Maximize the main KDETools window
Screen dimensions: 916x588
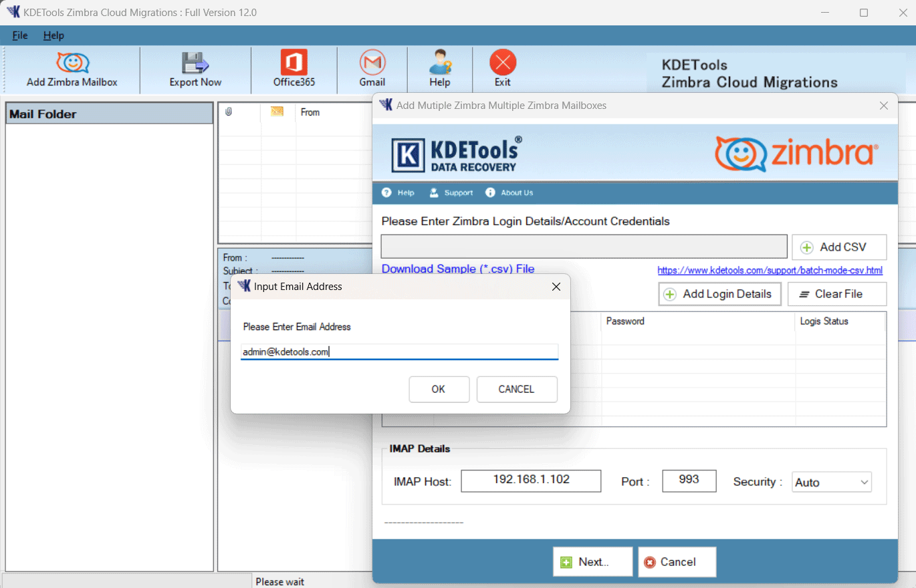[864, 13]
